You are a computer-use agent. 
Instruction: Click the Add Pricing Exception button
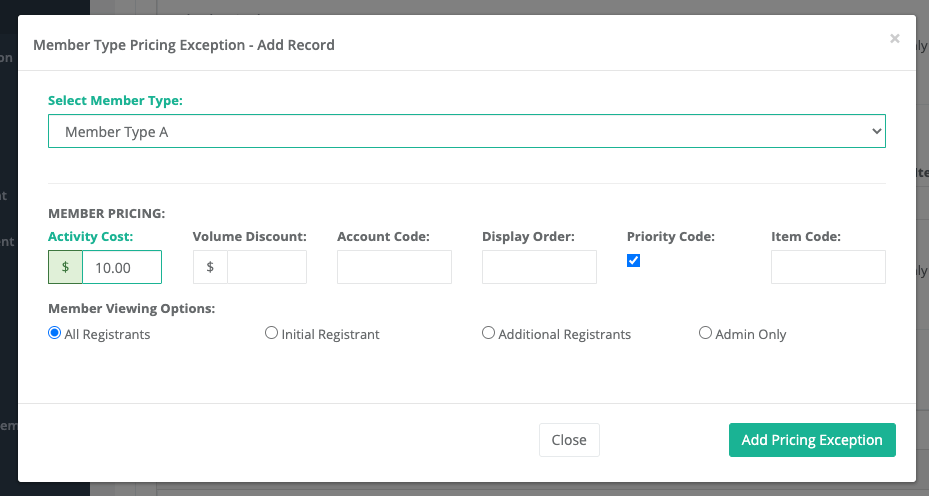click(x=812, y=440)
